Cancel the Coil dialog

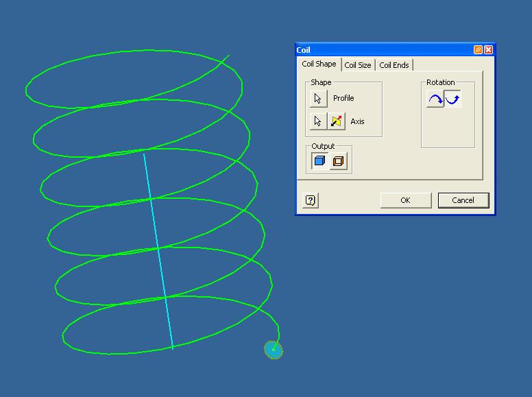click(x=463, y=200)
